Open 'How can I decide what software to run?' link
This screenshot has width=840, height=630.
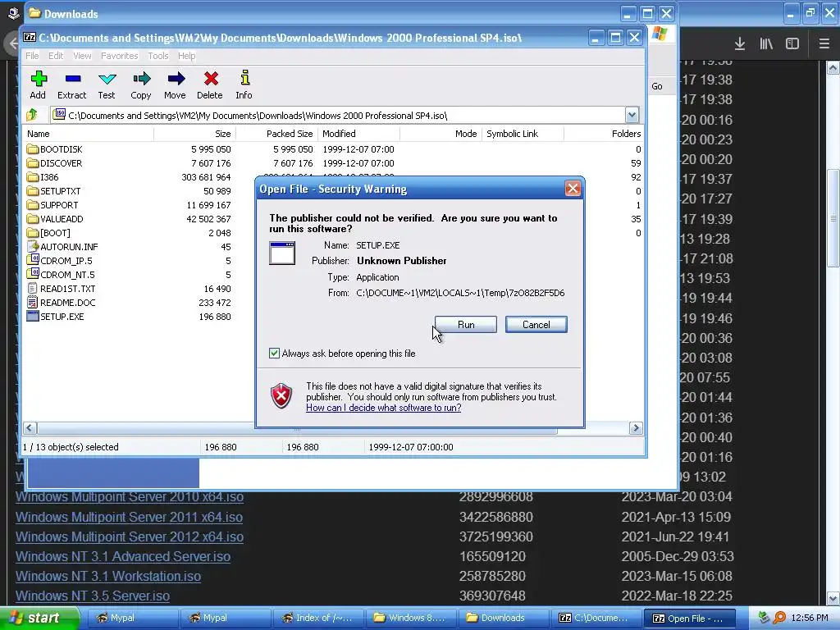point(384,408)
